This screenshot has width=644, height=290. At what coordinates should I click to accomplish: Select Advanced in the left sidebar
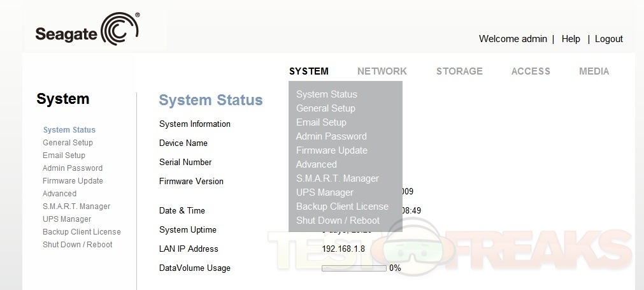pyautogui.click(x=59, y=194)
